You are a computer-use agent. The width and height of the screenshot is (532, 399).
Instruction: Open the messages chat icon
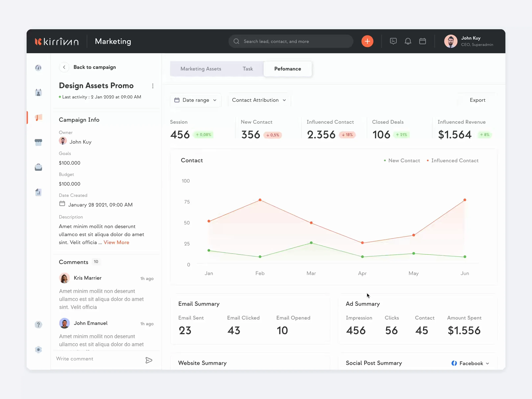393,41
